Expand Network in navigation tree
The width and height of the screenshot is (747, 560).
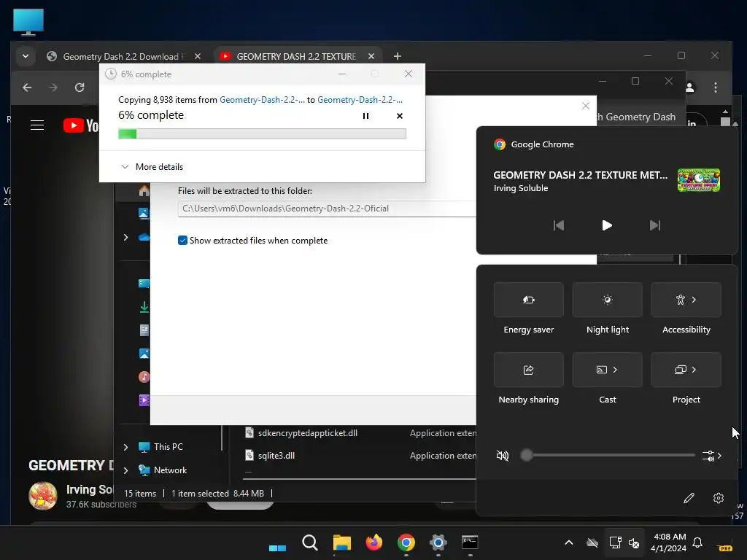[125, 470]
